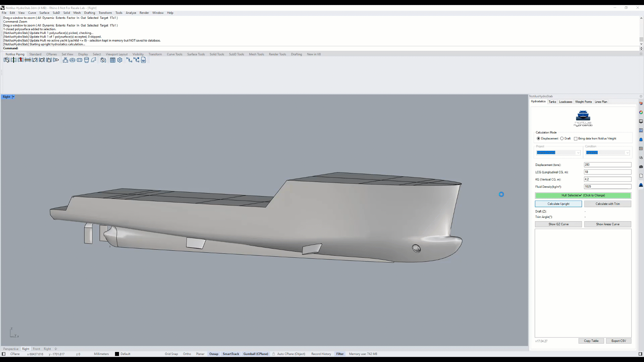Check Bring data from Notilus Weight
Screen dimensions: 644x362
[576, 138]
